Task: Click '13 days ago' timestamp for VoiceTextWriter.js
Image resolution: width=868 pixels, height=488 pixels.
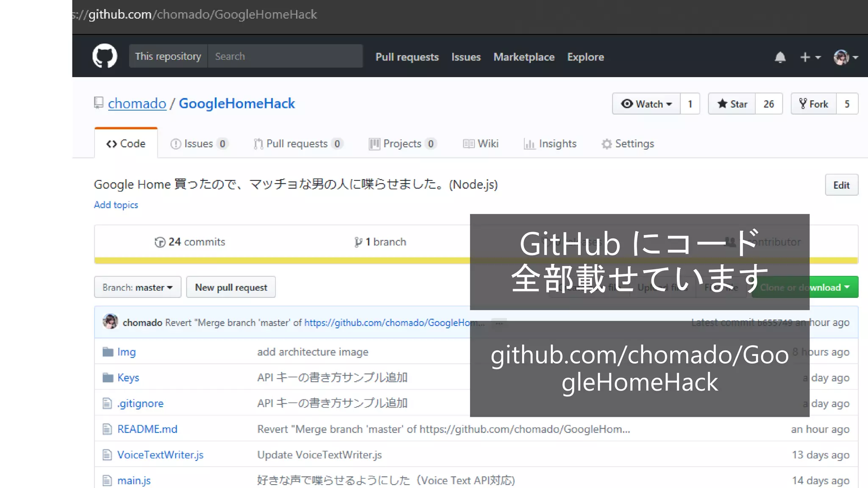Action: coord(821,455)
